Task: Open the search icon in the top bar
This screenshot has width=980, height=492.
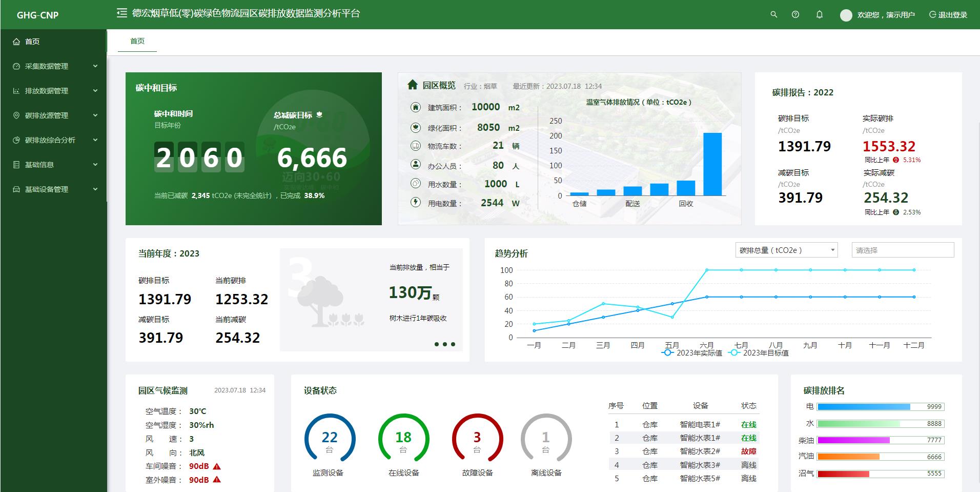Action: click(x=774, y=14)
